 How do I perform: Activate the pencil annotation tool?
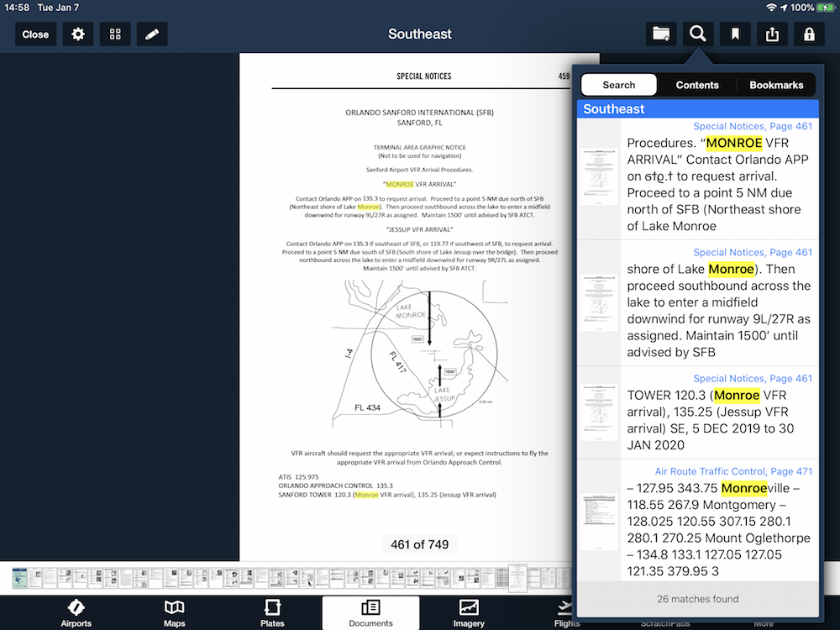[152, 34]
